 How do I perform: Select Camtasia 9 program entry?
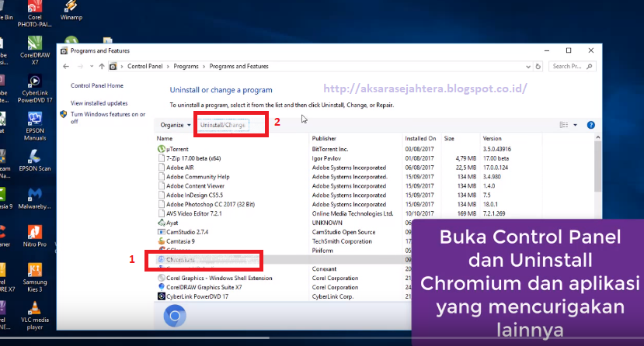[176, 241]
